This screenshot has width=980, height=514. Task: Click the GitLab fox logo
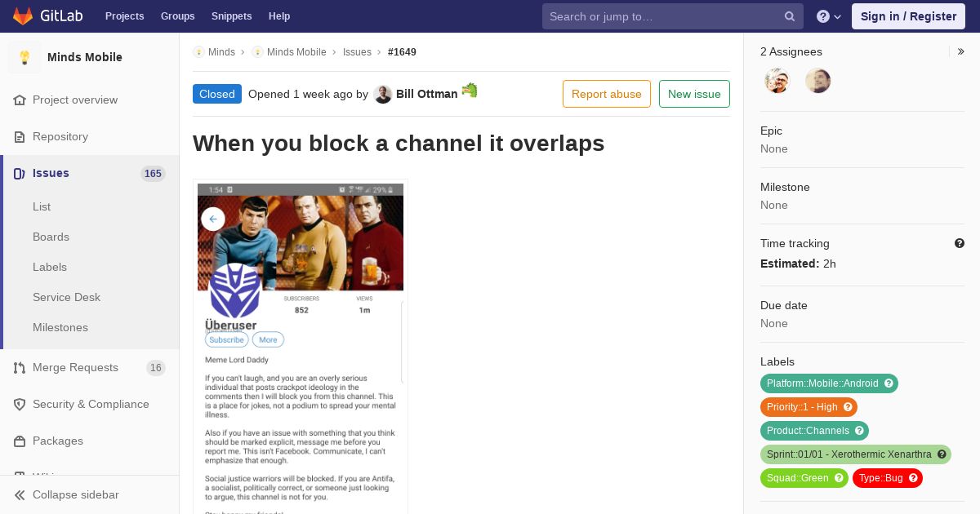pyautogui.click(x=23, y=16)
